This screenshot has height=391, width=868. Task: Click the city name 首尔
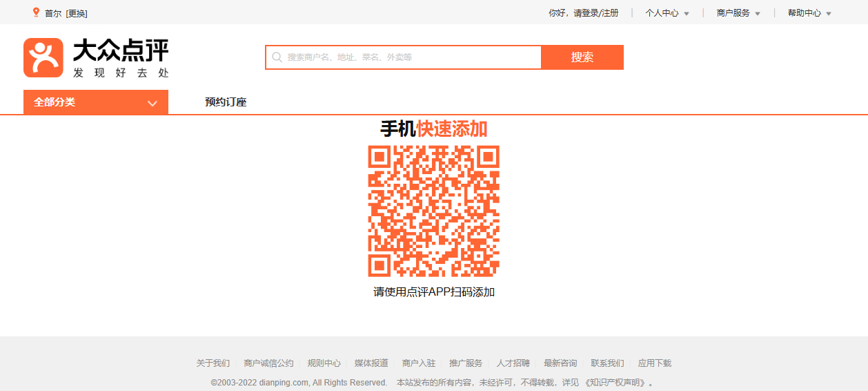[x=53, y=13]
